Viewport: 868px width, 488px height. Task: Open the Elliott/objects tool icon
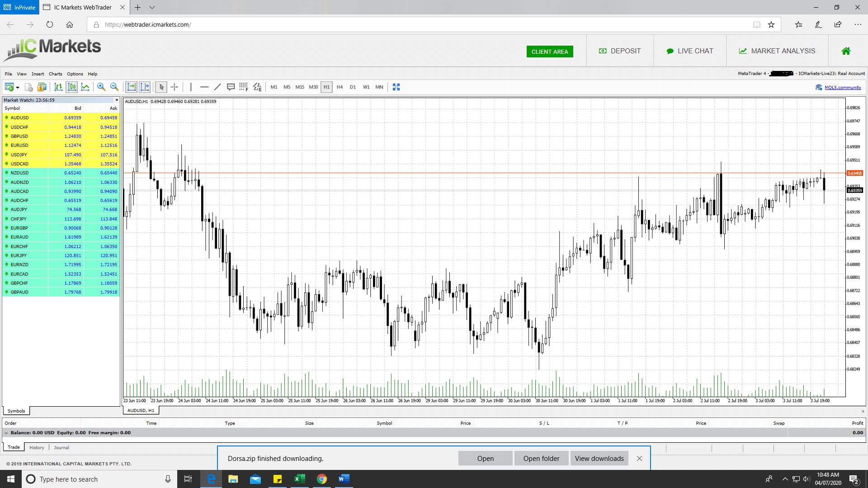click(x=257, y=87)
